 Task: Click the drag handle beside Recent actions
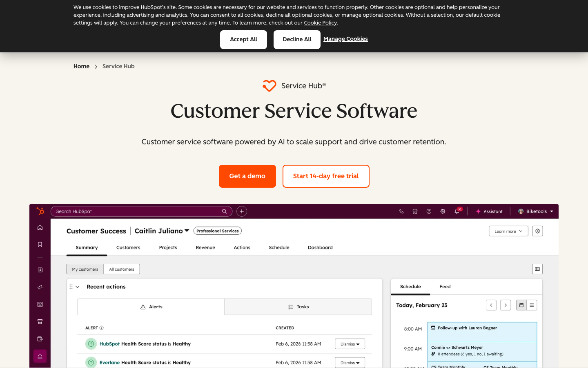pos(71,287)
